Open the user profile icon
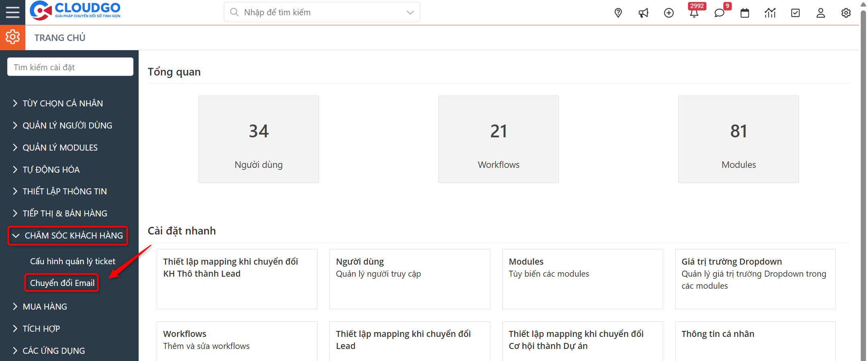 tap(821, 13)
